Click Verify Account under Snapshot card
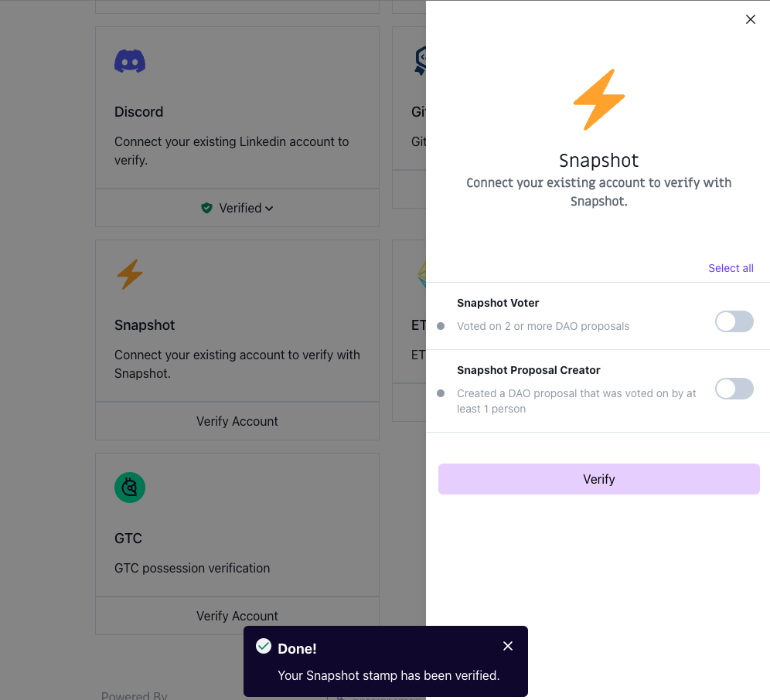The height and width of the screenshot is (700, 770). click(237, 421)
